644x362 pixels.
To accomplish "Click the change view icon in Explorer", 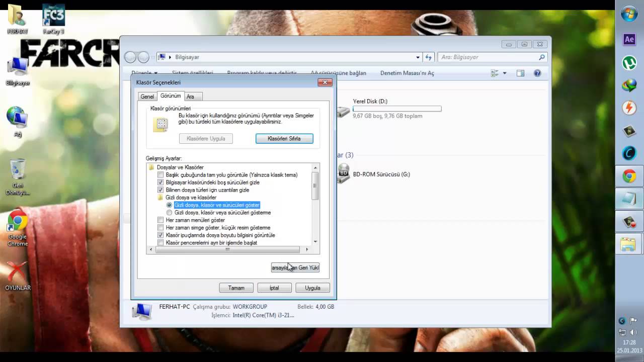I will point(495,73).
